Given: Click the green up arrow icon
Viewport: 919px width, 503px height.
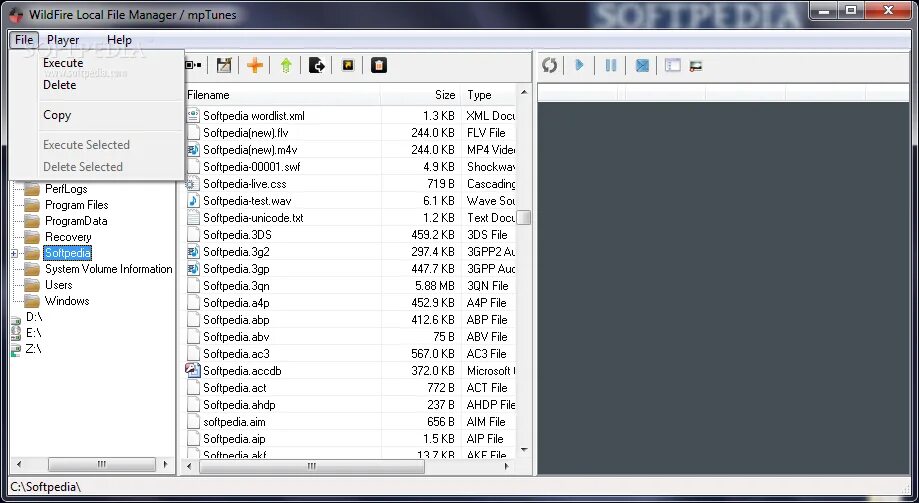Looking at the screenshot, I should tap(286, 65).
